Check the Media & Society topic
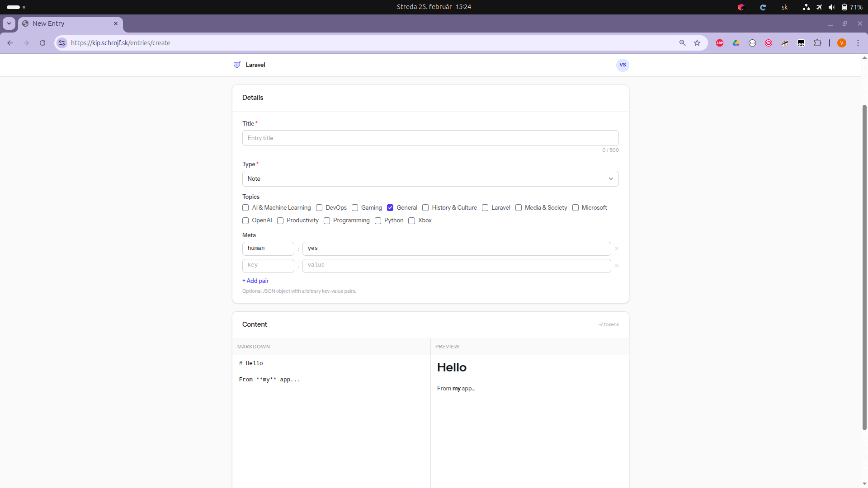868x488 pixels. pos(519,208)
